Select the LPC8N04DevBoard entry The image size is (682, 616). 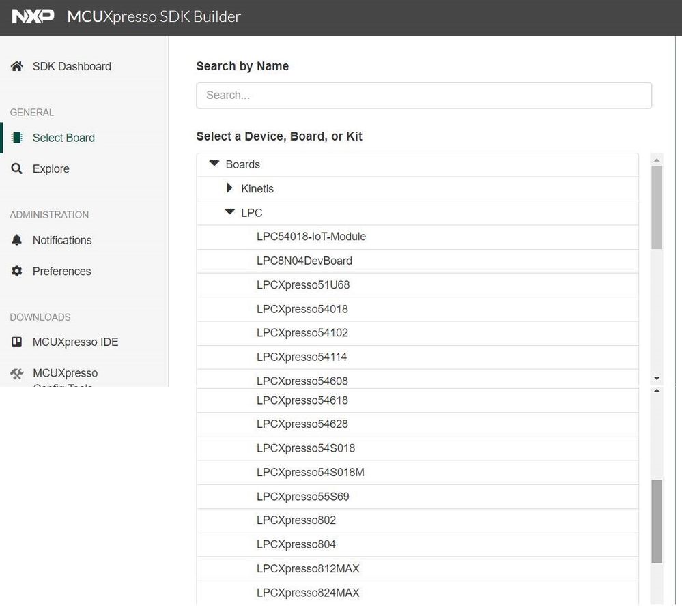click(x=304, y=261)
